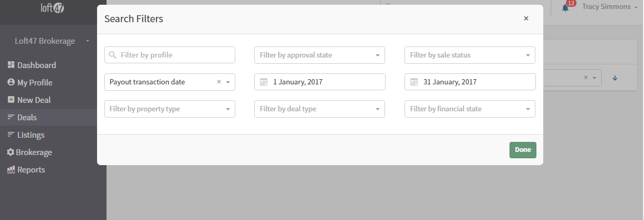This screenshot has width=644, height=220.
Task: Expand the Filter by sale status dropdown
Action: coord(469,55)
